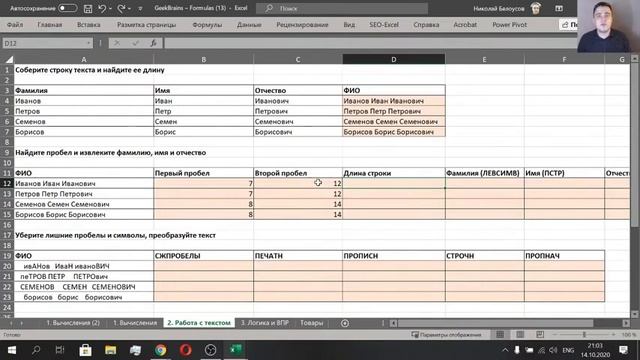Switch to the Вставка ribbon tab
The height and width of the screenshot is (360, 640).
(89, 25)
